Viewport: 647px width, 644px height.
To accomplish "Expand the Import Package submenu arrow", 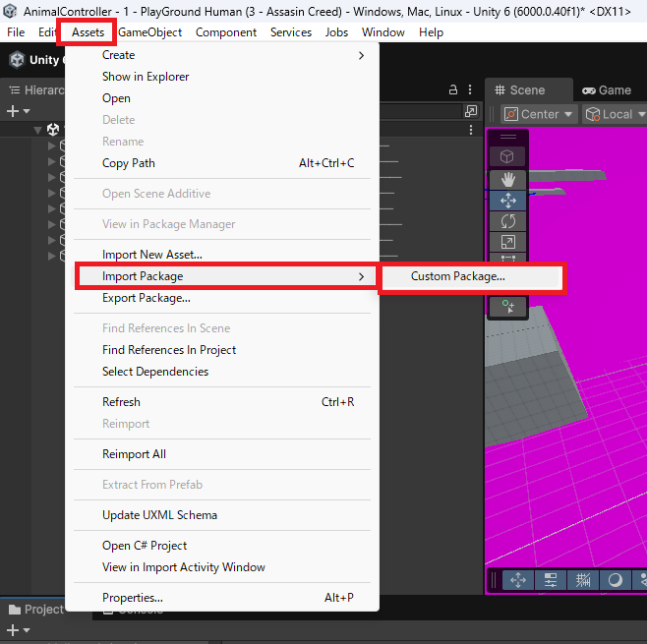I will coord(361,276).
